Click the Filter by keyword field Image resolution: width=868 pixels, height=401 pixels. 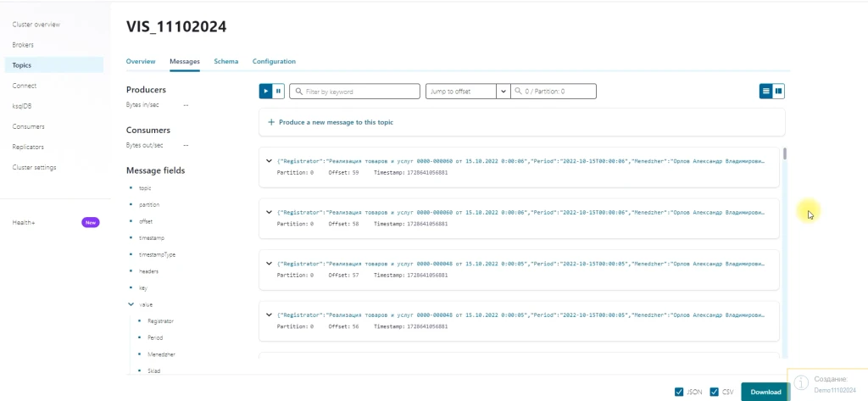[x=360, y=92]
